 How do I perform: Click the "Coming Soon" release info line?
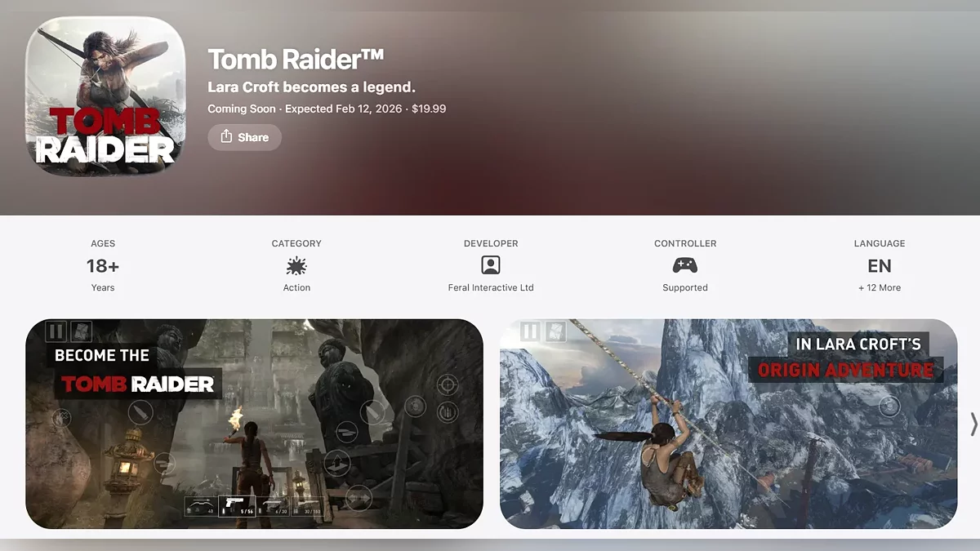[327, 109]
